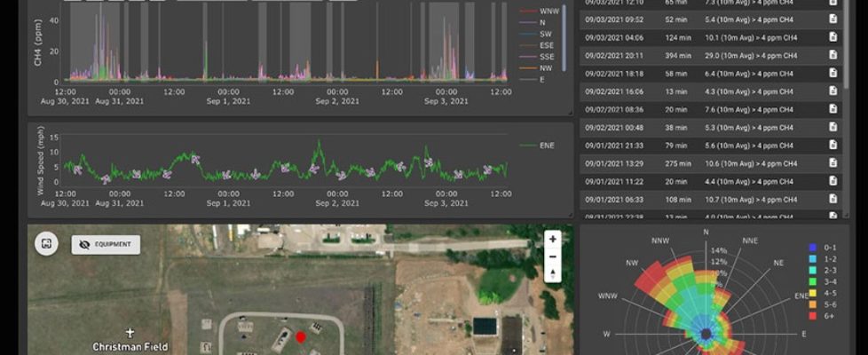The width and height of the screenshot is (868, 355).
Task: Open report for 09/03/2021 09:52 alert
Action: pyautogui.click(x=832, y=20)
